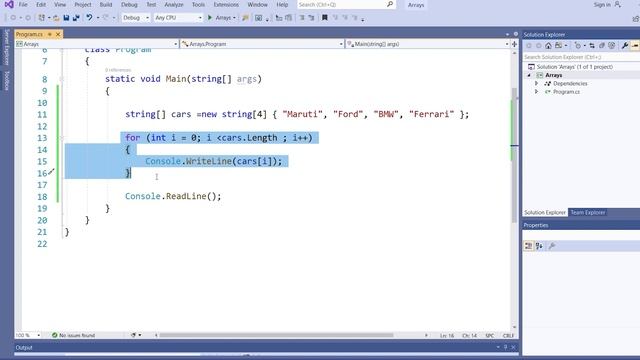The height and width of the screenshot is (360, 640).
Task: Open the Main(string[] args) member dropdown
Action: coord(427,44)
